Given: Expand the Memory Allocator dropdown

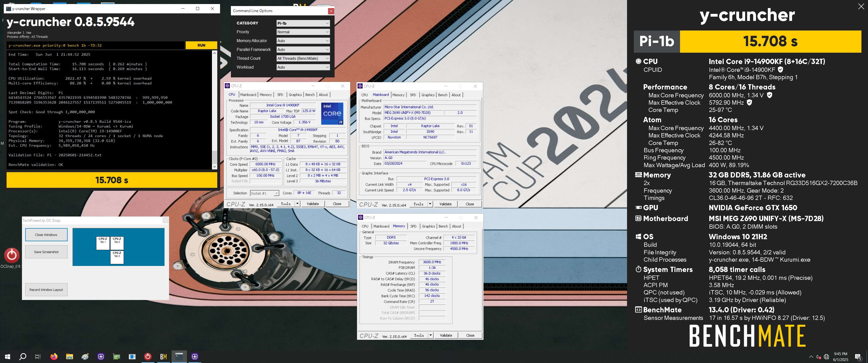Looking at the screenshot, I should 303,41.
